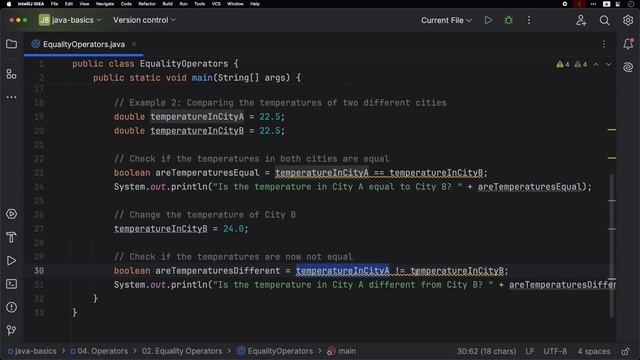Click main method breadcrumb
Image resolution: width=640 pixels, height=360 pixels.
pos(342,351)
